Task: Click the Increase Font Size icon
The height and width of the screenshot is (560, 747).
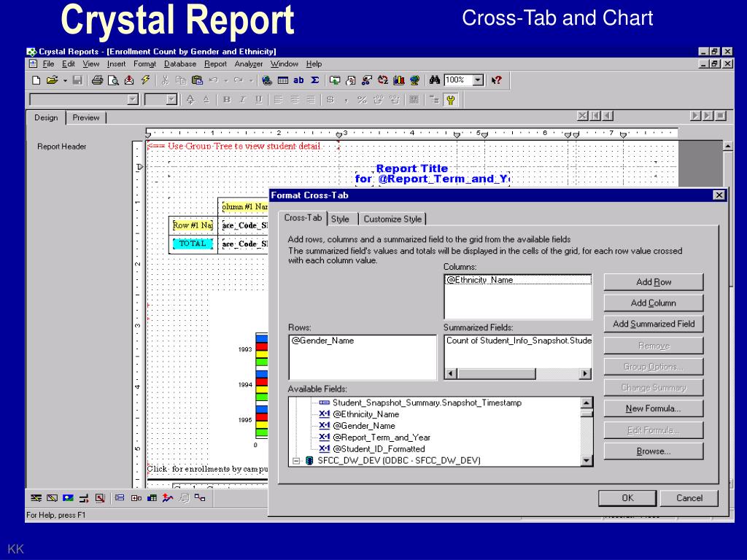Action: (x=190, y=100)
